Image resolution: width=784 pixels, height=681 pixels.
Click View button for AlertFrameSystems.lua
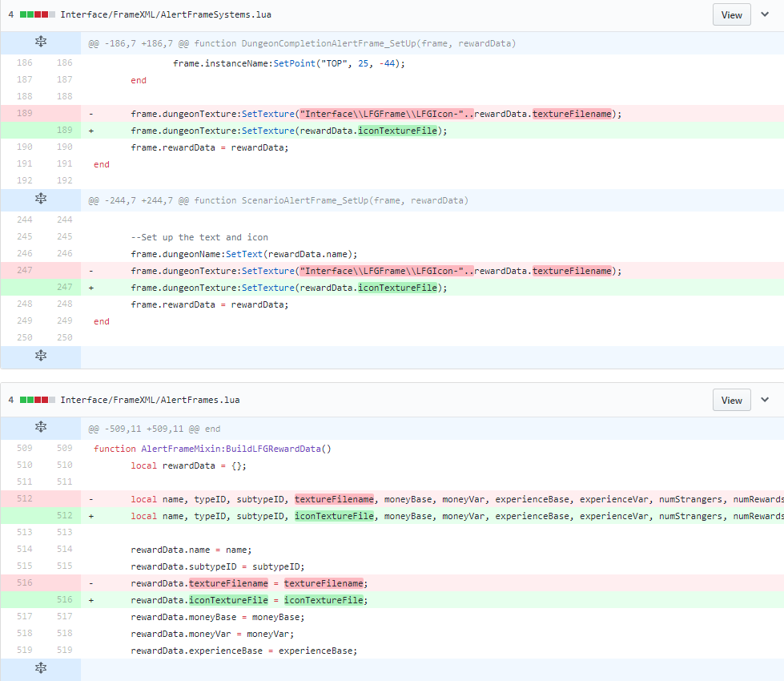coord(731,15)
